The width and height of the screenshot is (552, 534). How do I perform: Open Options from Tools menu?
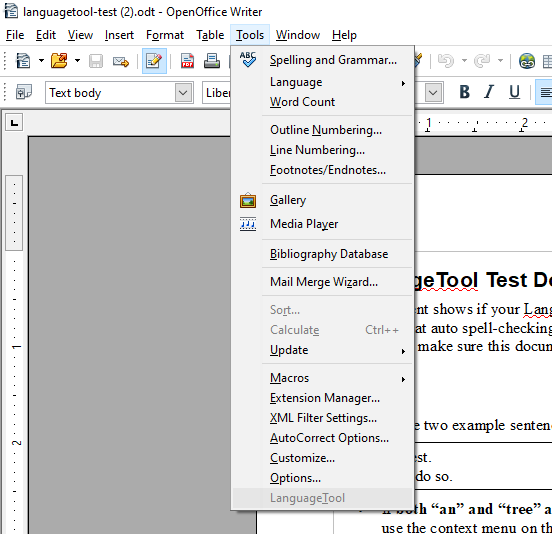point(322,478)
